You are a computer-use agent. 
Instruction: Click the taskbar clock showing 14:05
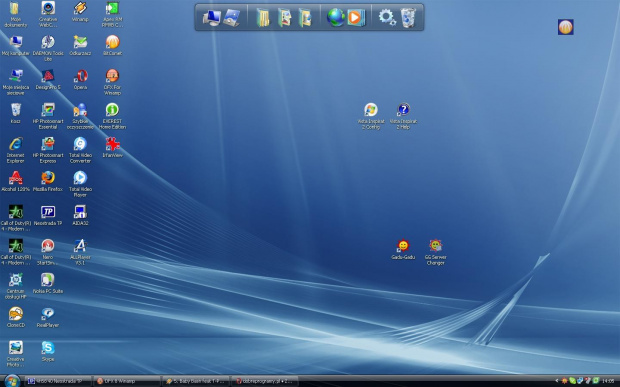608,381
